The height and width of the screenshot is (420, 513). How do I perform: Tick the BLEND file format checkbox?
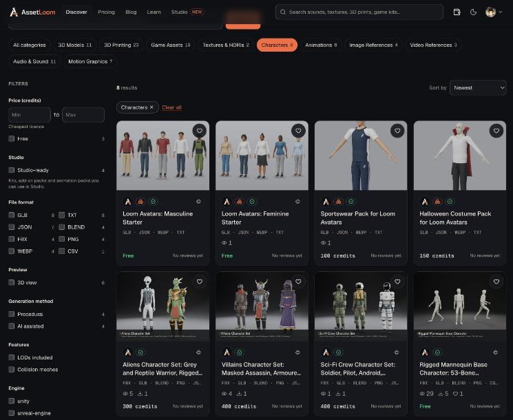(x=61, y=227)
